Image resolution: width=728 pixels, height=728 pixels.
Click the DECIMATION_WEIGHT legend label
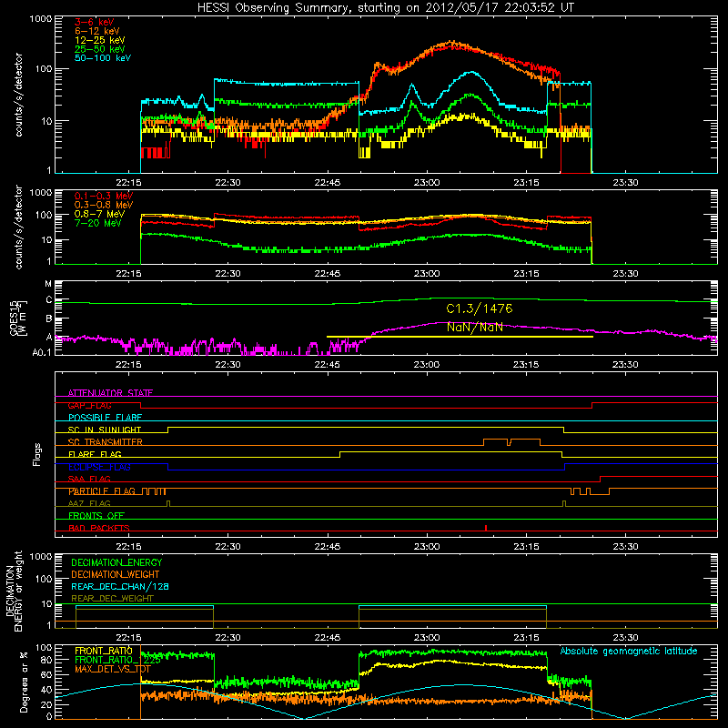pyautogui.click(x=116, y=575)
